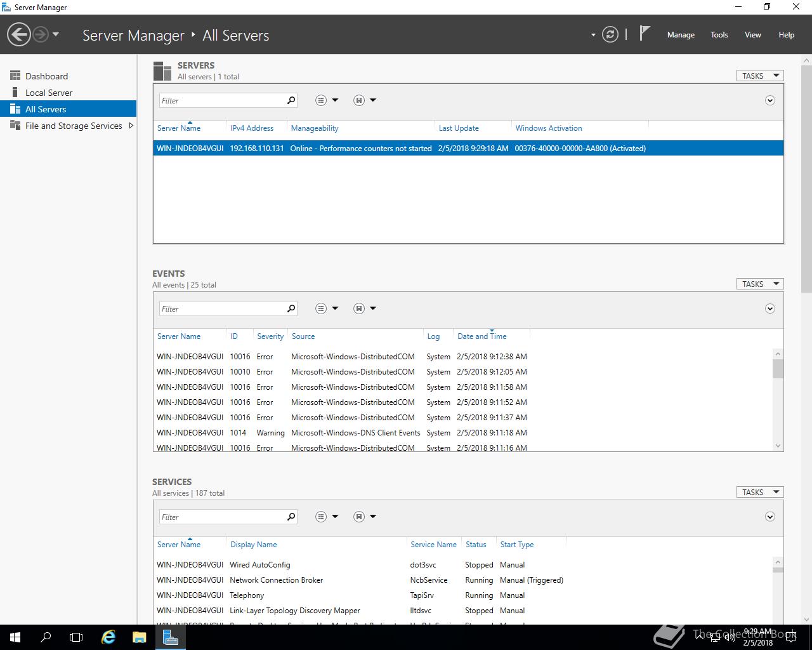This screenshot has height=650, width=812.
Task: Click the refresh icon in header
Action: tap(610, 34)
